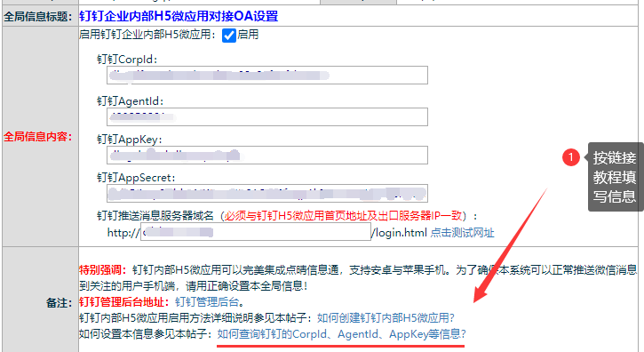Viewport: 644px width, 352px height.
Task: Click the red 全局信息内容 row label
Action: pyautogui.click(x=38, y=137)
